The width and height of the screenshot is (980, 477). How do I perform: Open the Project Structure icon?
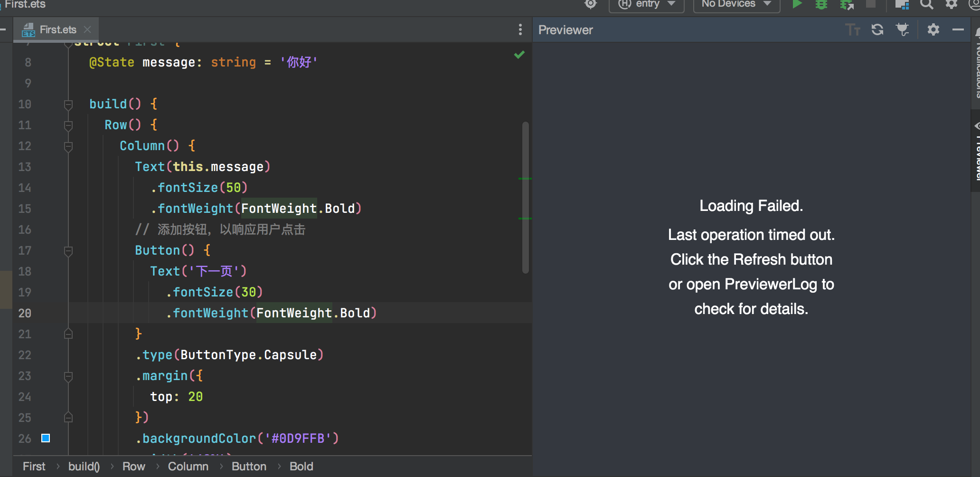pos(902,4)
